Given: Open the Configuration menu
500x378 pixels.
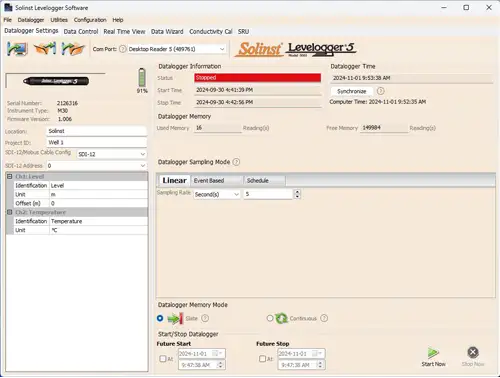Looking at the screenshot, I should [x=90, y=20].
